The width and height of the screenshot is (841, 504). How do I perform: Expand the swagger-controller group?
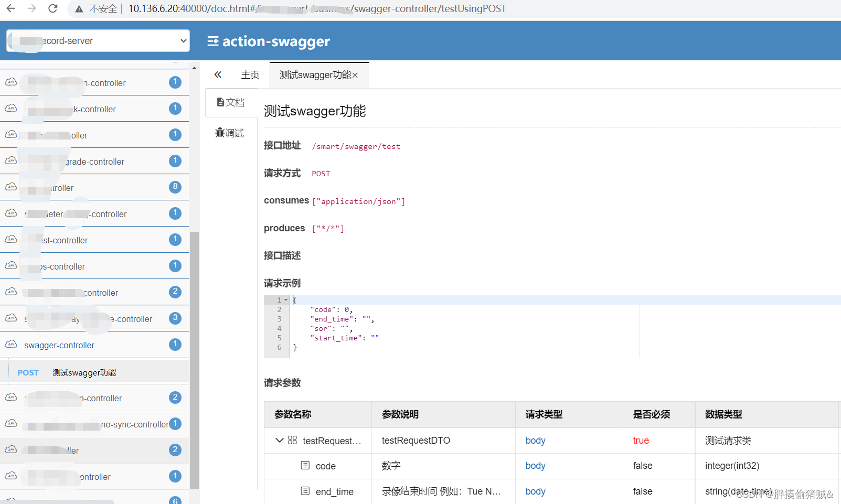coord(94,345)
